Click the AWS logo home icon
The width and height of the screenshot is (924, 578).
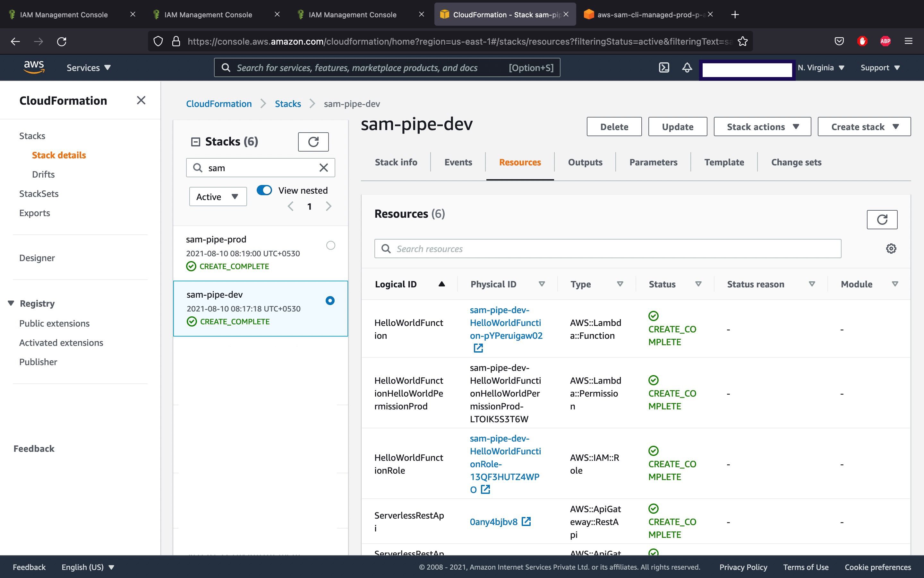34,67
